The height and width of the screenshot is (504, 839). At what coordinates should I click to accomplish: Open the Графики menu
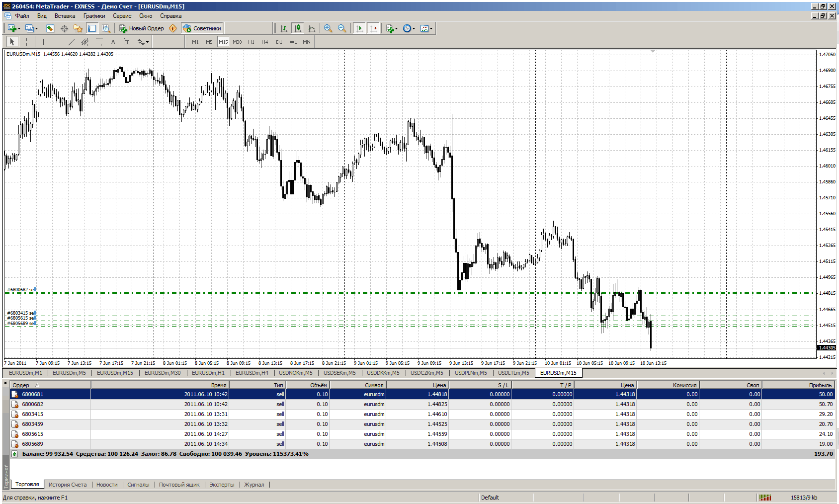(94, 16)
